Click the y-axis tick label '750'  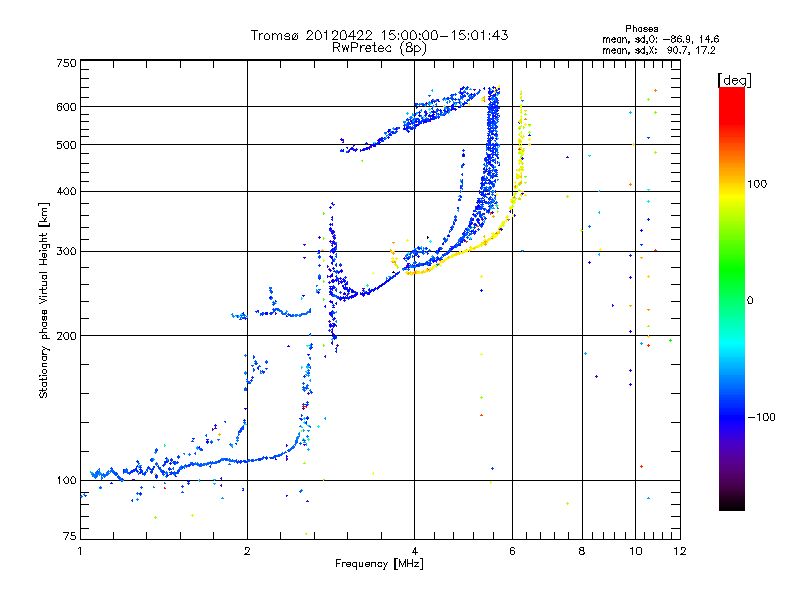(66, 63)
